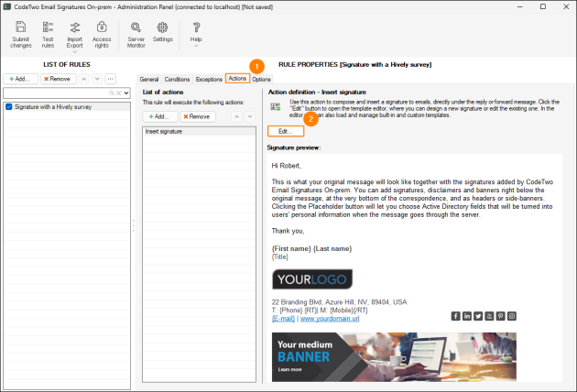Viewport: 577px width, 392px height.
Task: Click Add button in list of rules
Action: pyautogui.click(x=20, y=79)
